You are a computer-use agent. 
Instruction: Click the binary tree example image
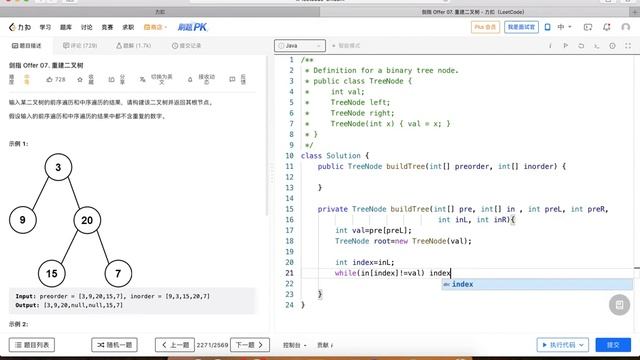pos(70,220)
